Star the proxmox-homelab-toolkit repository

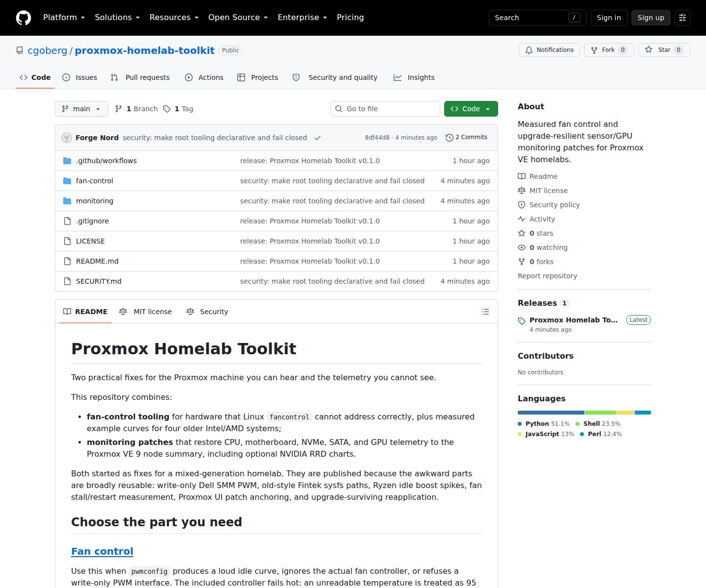[664, 50]
